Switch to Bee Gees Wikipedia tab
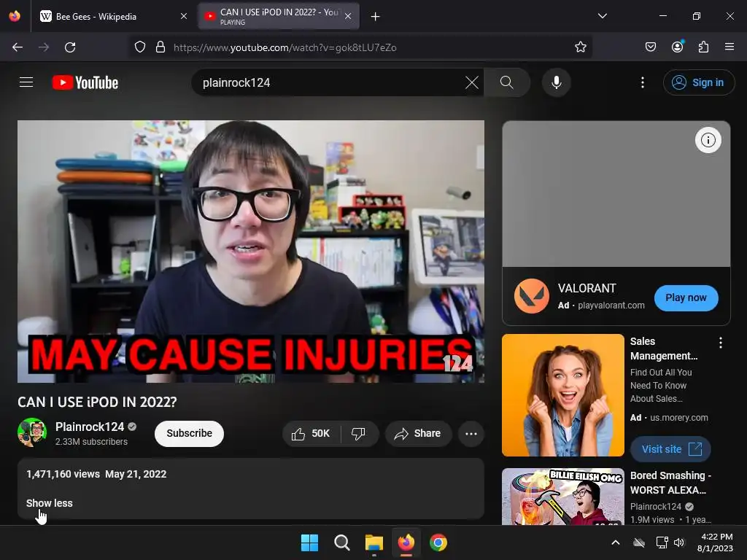Image resolution: width=747 pixels, height=560 pixels. (x=112, y=16)
